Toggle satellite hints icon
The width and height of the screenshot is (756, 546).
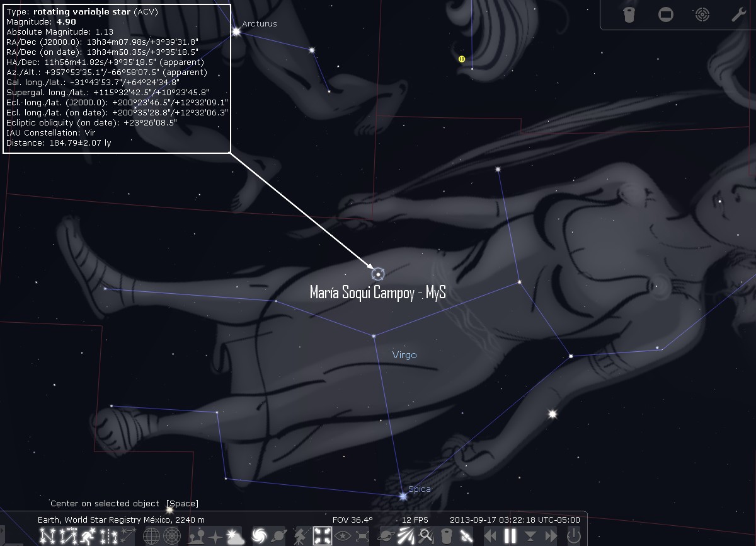466,537
